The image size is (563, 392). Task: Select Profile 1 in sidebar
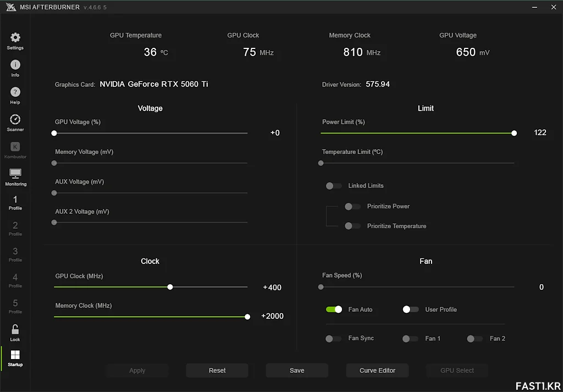point(15,203)
